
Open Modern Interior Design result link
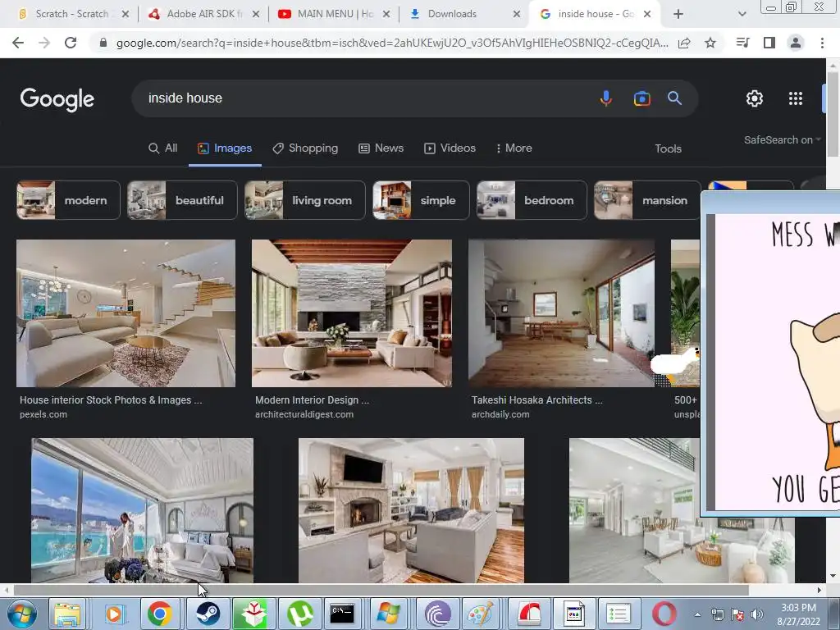(x=312, y=400)
